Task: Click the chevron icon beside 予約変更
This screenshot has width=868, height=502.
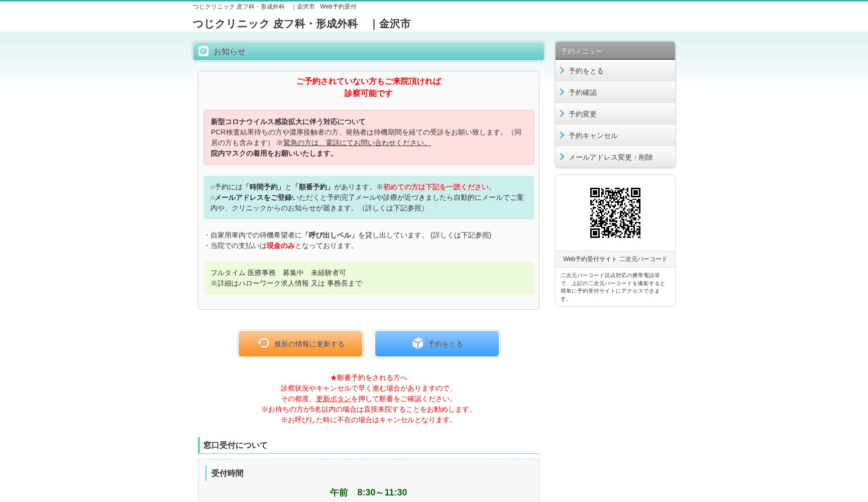Action: click(x=562, y=113)
